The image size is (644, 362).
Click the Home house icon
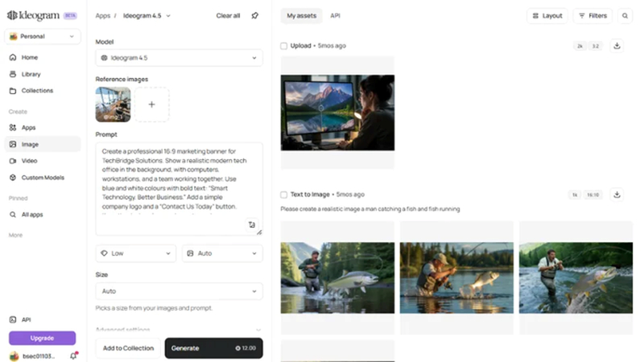pos(13,57)
